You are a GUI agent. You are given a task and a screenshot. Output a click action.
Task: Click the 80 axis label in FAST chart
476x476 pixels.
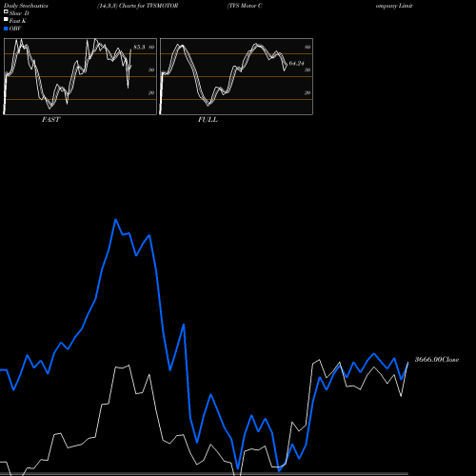point(151,48)
